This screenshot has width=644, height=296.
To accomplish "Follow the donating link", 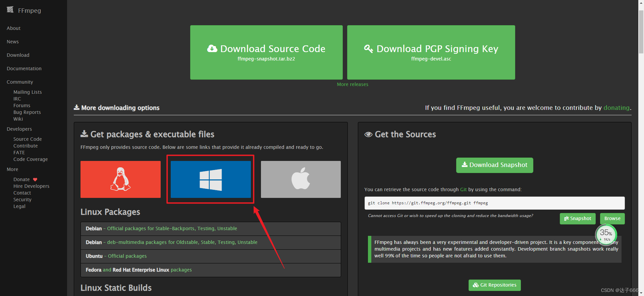I will pyautogui.click(x=616, y=108).
